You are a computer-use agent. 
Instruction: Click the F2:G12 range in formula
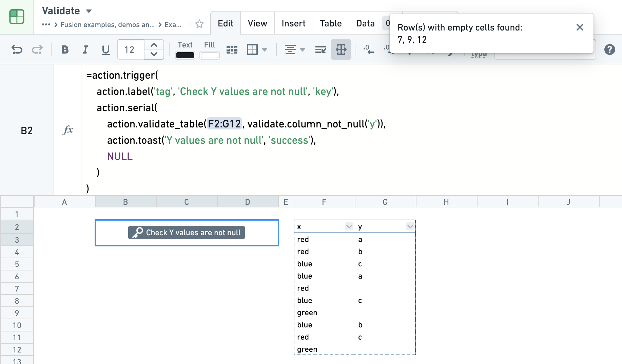click(x=224, y=124)
